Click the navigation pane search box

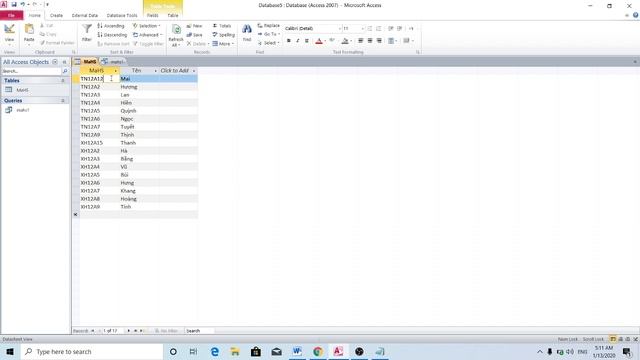point(31,71)
